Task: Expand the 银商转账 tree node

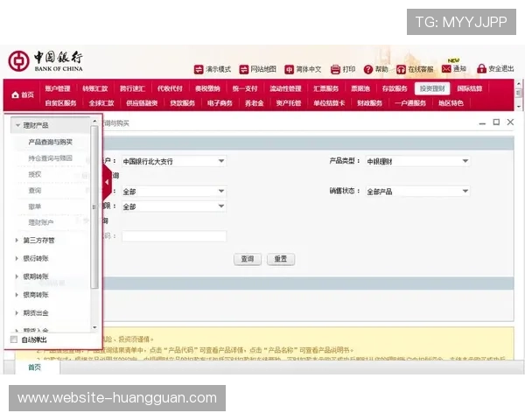Action: [17, 295]
